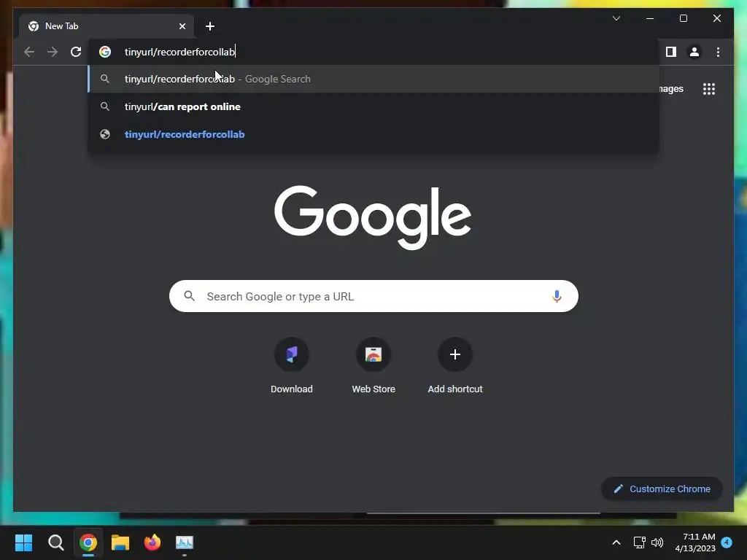
Task: Reload the page with the refresh icon
Action: 76,52
